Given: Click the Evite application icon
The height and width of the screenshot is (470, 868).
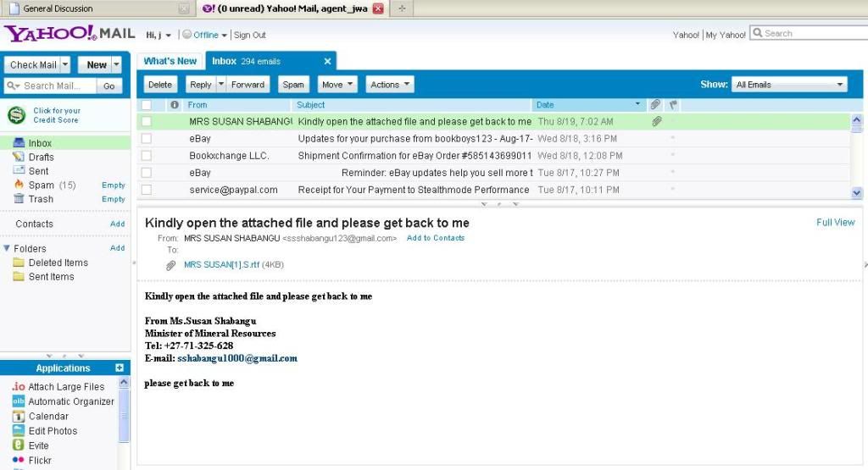Looking at the screenshot, I should (19, 445).
